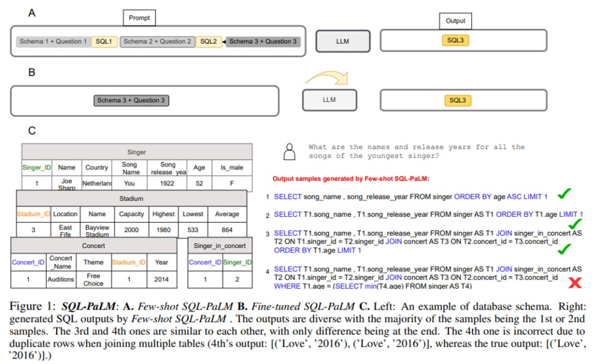Click the 'Concert Name' column header

pyautogui.click(x=61, y=262)
